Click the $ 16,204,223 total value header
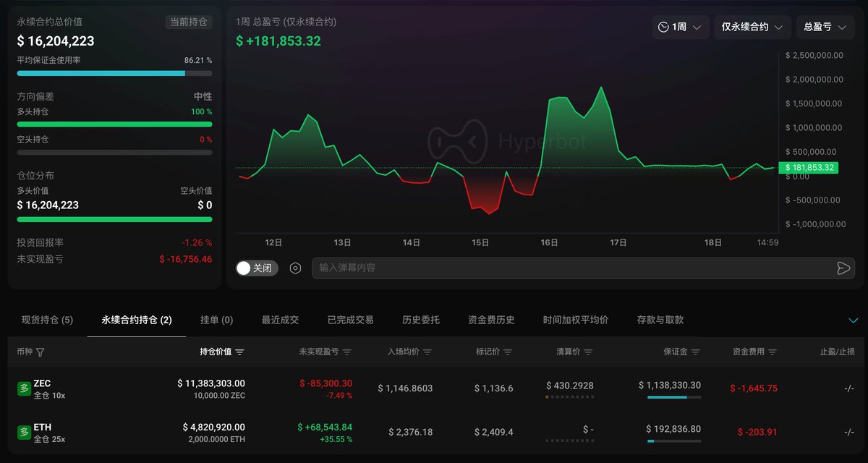 56,41
